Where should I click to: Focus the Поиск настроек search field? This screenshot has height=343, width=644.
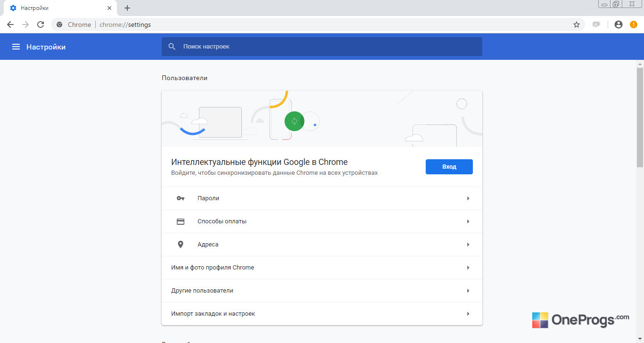[322, 47]
